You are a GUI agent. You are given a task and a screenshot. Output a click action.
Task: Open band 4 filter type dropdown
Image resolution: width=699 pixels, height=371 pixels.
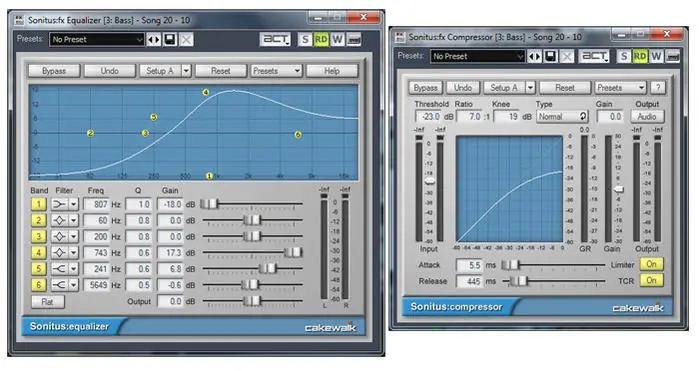pyautogui.click(x=74, y=253)
